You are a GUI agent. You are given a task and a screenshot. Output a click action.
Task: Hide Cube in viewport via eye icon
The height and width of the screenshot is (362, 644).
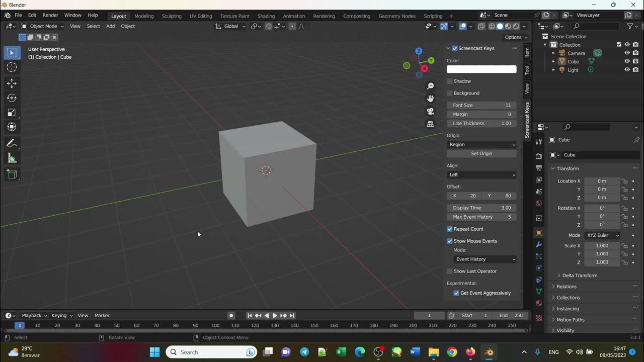click(627, 61)
